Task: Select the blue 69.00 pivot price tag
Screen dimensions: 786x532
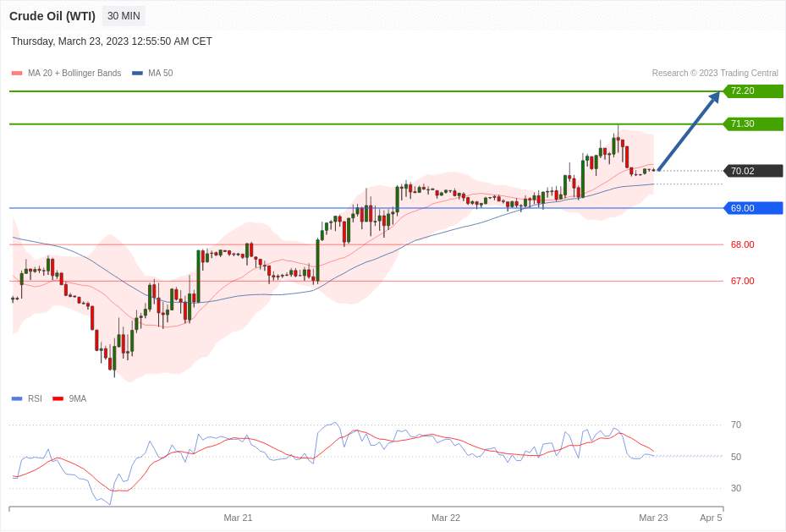Action: tap(753, 208)
